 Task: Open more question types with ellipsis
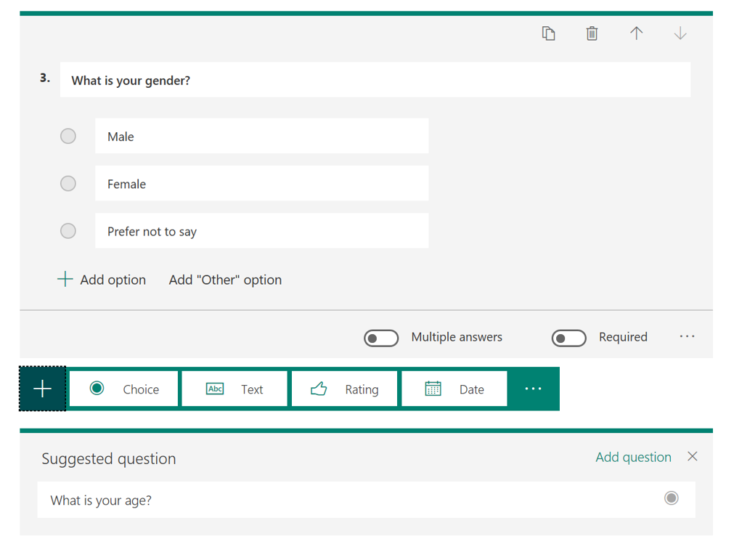pyautogui.click(x=534, y=389)
